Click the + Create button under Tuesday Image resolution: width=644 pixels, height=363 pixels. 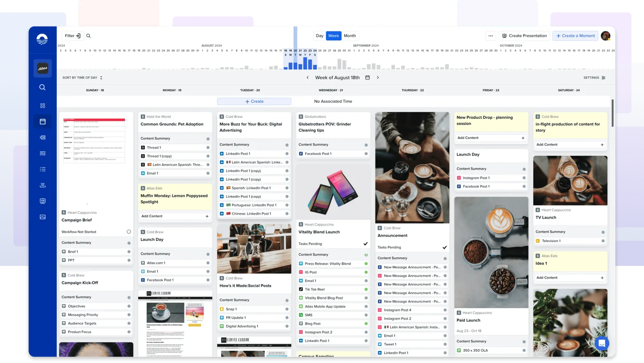[254, 102]
